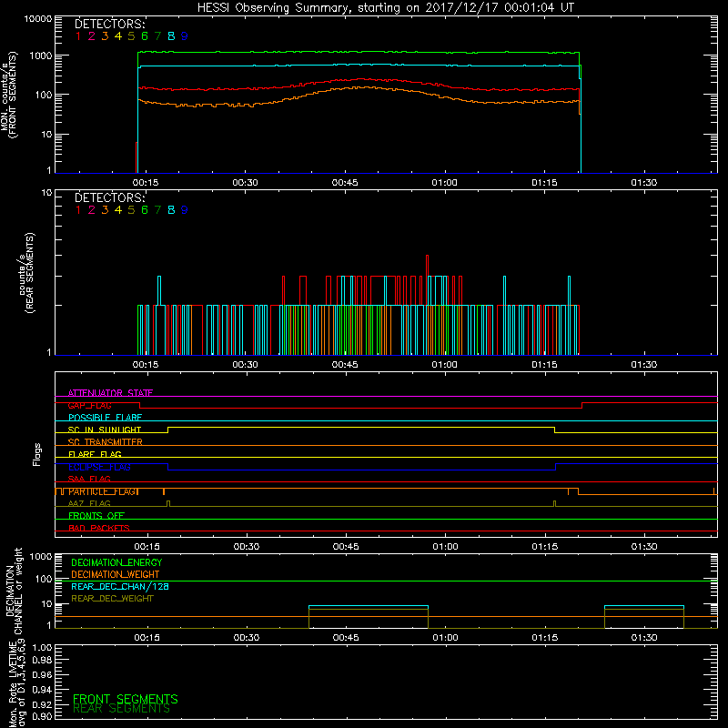Click the ATTENUATOR_STATE flag label

pyautogui.click(x=110, y=393)
